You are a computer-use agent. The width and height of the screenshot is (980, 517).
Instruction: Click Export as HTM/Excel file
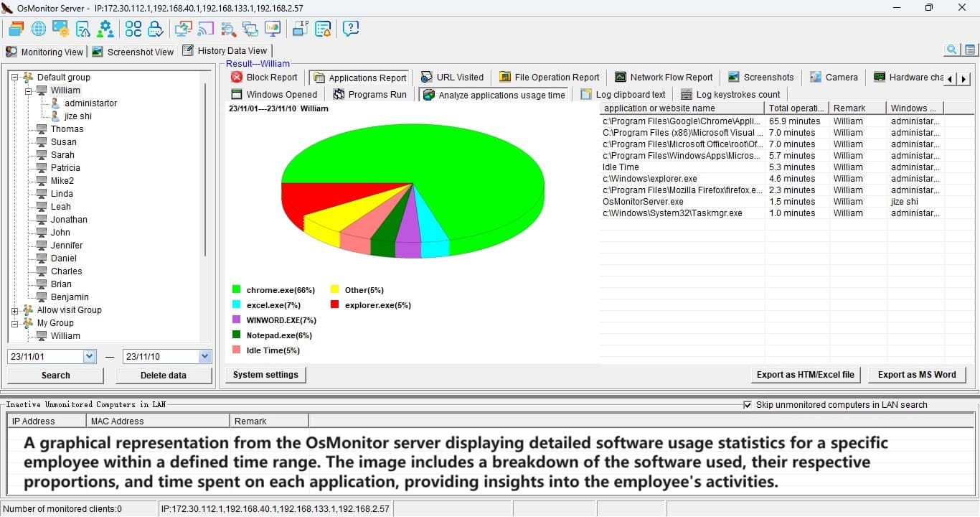coord(806,375)
